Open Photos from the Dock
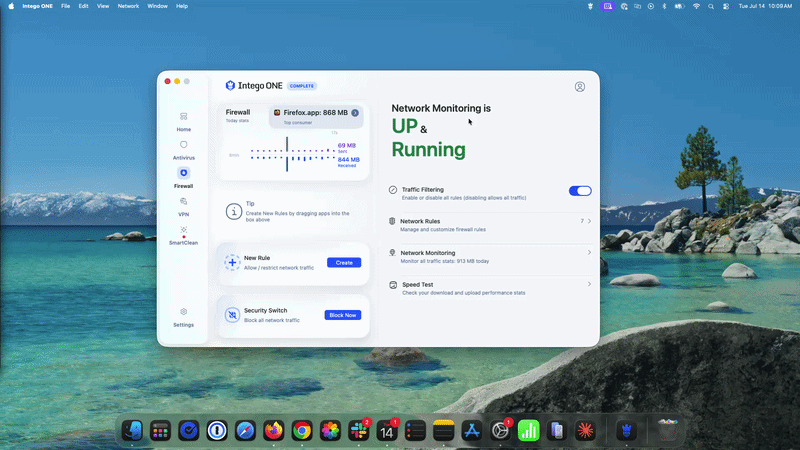This screenshot has width=800, height=450. 330,431
